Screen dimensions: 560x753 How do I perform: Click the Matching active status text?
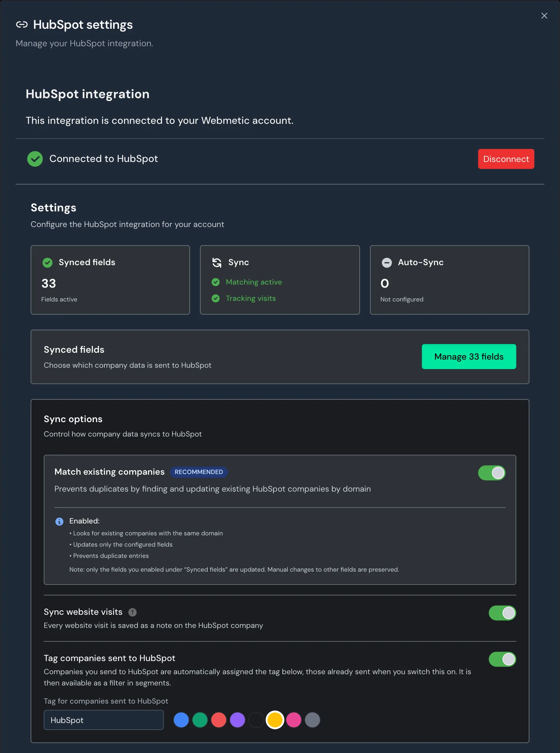(x=254, y=282)
